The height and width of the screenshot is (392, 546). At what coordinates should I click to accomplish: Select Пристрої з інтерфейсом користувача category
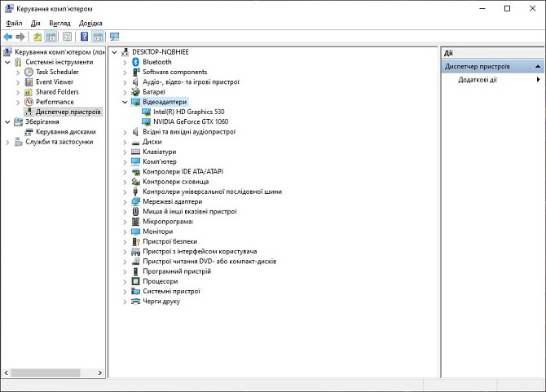click(200, 251)
